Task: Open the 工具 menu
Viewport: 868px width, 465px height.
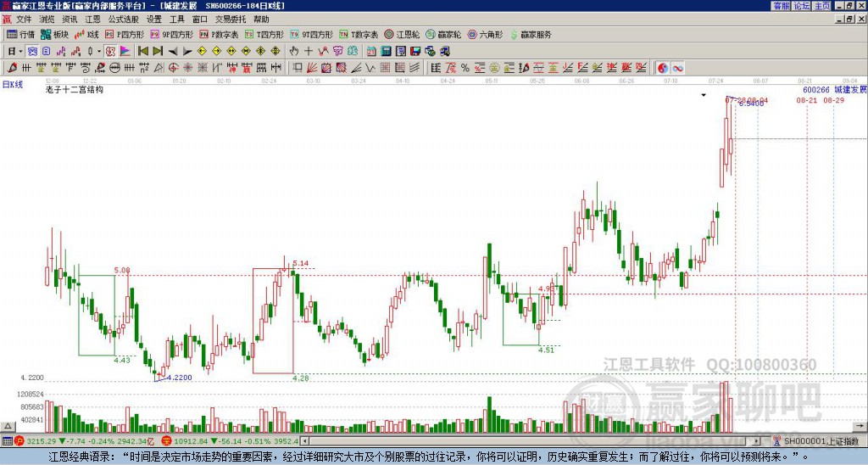Action: pyautogui.click(x=176, y=20)
